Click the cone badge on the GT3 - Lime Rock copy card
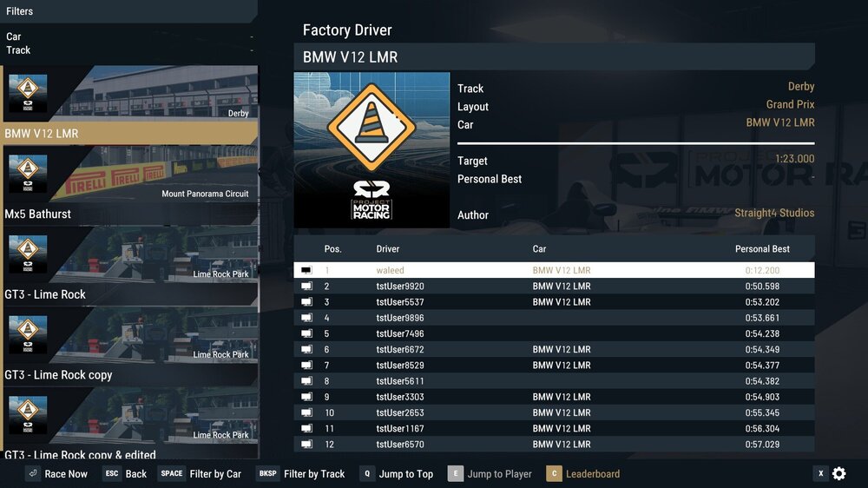Image resolution: width=868 pixels, height=488 pixels. (x=28, y=334)
